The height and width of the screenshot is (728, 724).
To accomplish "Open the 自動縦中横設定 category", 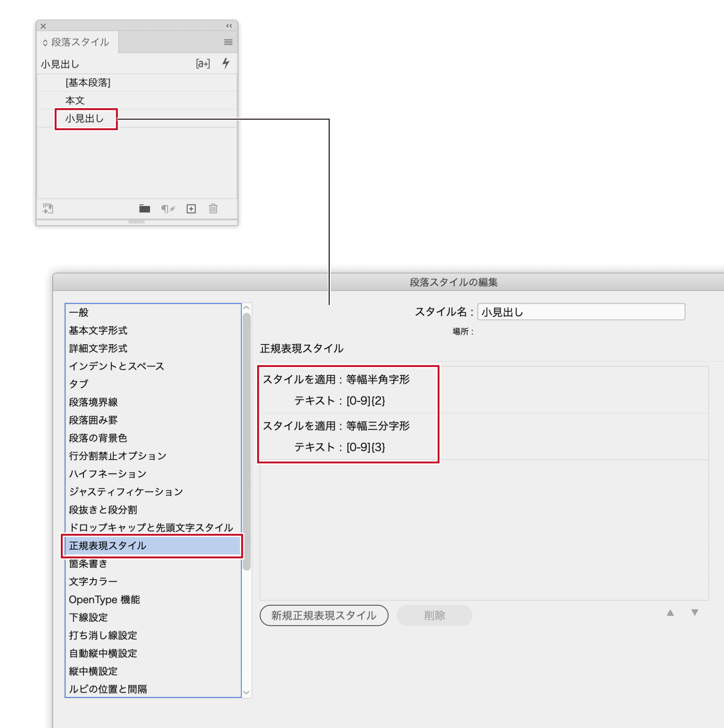I will tap(153, 653).
